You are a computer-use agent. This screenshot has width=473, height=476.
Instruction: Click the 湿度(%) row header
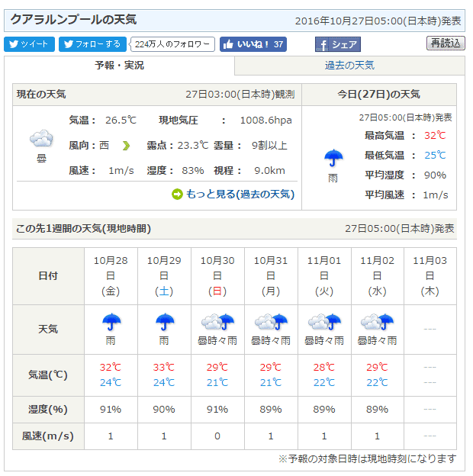[x=48, y=410]
